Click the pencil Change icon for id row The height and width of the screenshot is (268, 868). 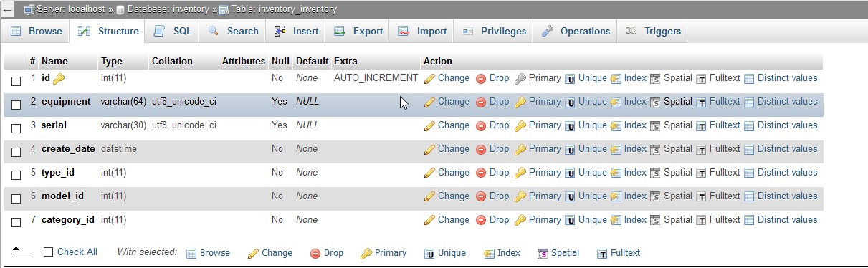[x=430, y=78]
